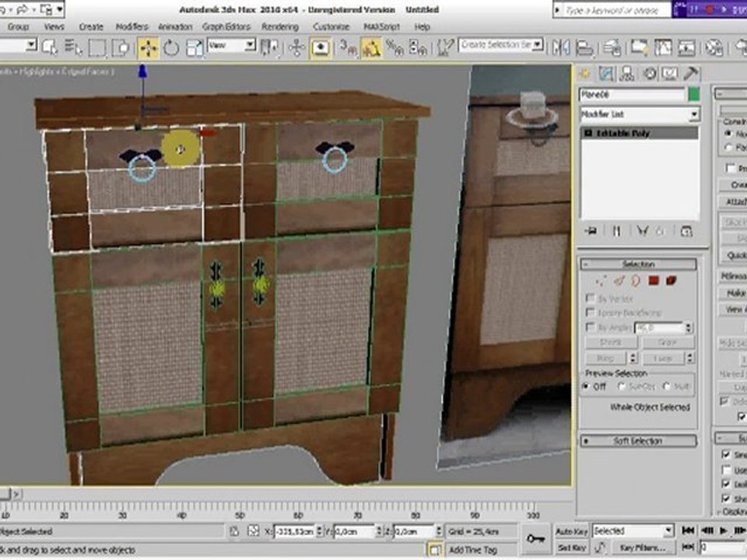747x560 pixels.
Task: Click the green object color swatch
Action: pyautogui.click(x=694, y=94)
